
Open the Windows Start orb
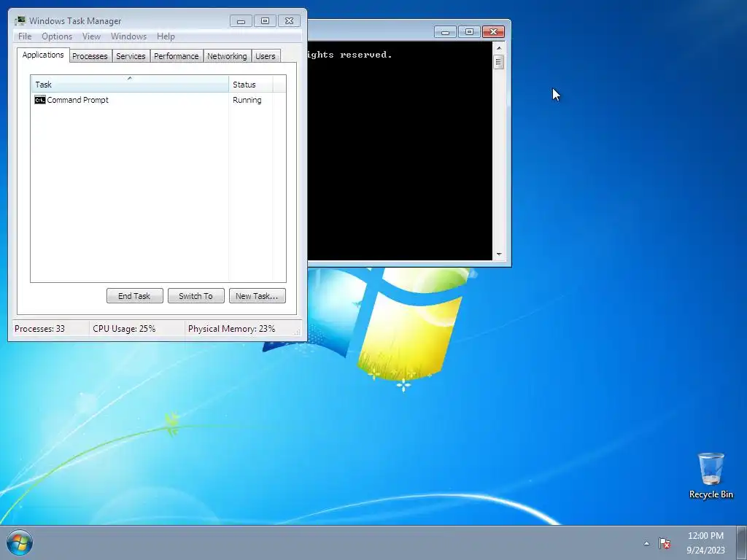coord(20,542)
